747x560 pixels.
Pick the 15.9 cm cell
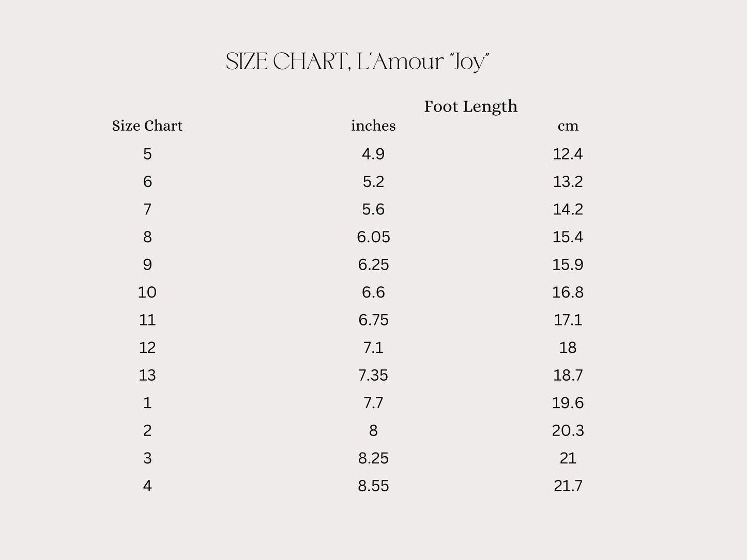pos(568,265)
